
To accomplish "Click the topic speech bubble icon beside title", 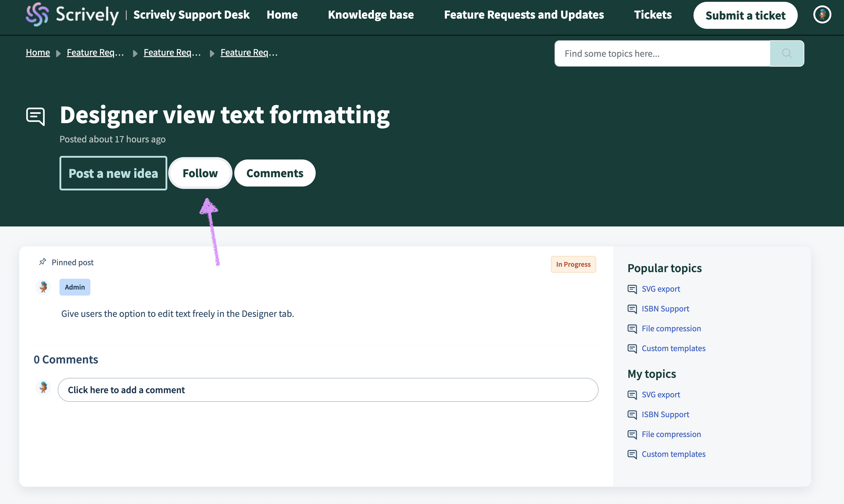I will (36, 116).
